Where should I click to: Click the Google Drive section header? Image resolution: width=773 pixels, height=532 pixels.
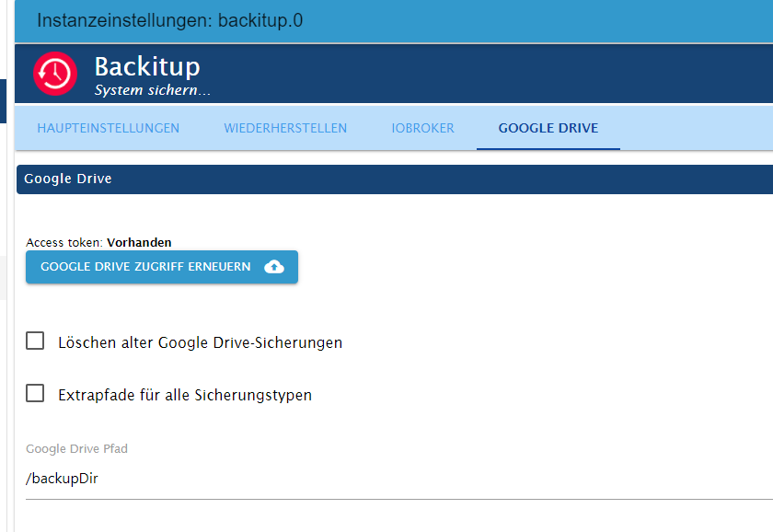(395, 179)
